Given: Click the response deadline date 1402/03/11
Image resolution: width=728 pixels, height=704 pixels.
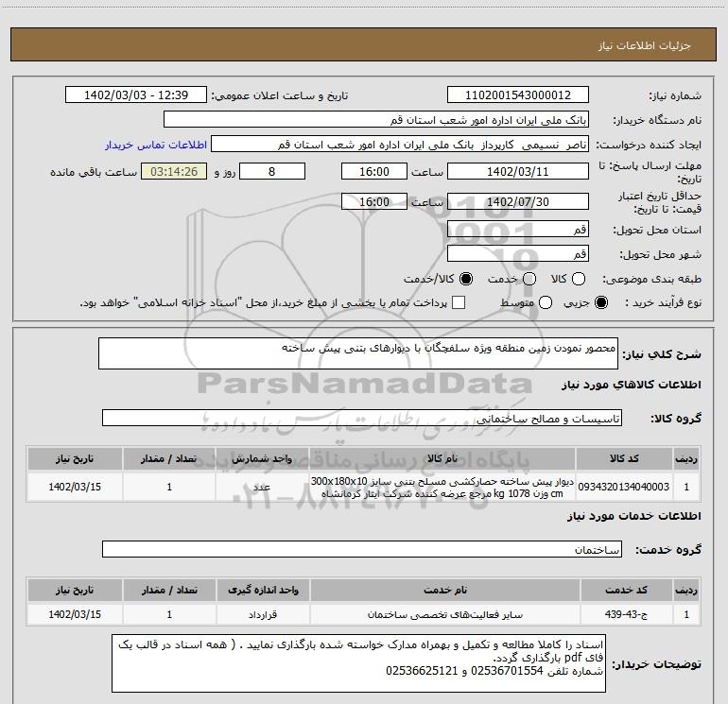Looking at the screenshot, I should [518, 172].
